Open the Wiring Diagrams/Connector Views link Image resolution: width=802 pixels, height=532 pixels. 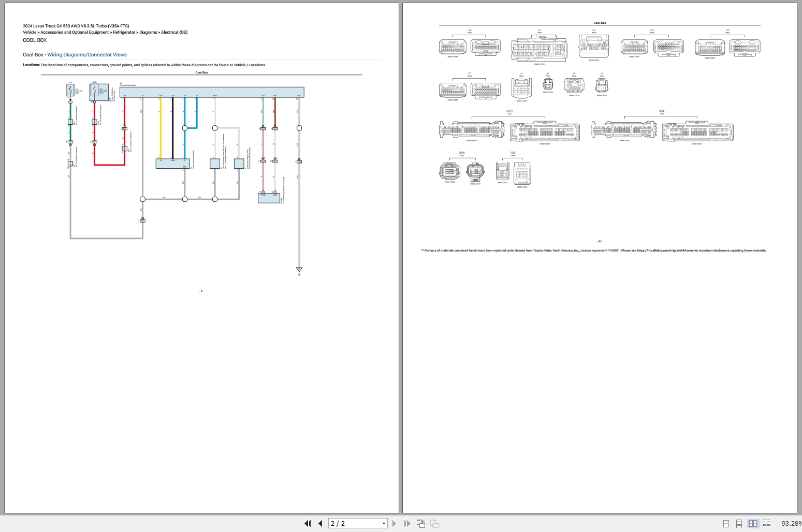point(88,54)
